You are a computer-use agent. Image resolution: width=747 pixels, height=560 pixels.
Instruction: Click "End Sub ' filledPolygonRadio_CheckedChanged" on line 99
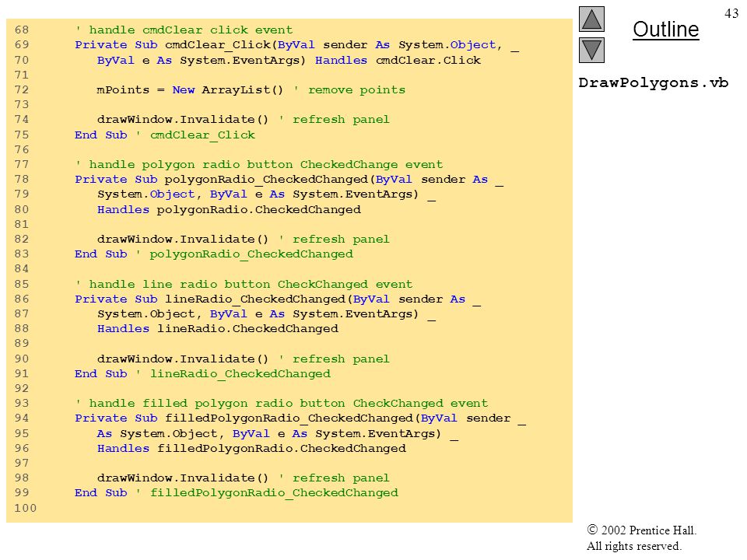[237, 493]
